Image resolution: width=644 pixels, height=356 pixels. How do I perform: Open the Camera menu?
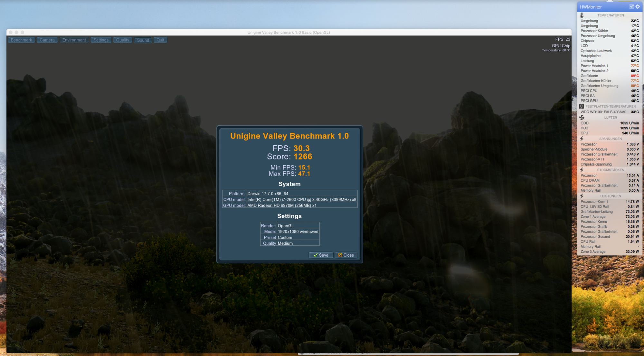[x=47, y=40]
